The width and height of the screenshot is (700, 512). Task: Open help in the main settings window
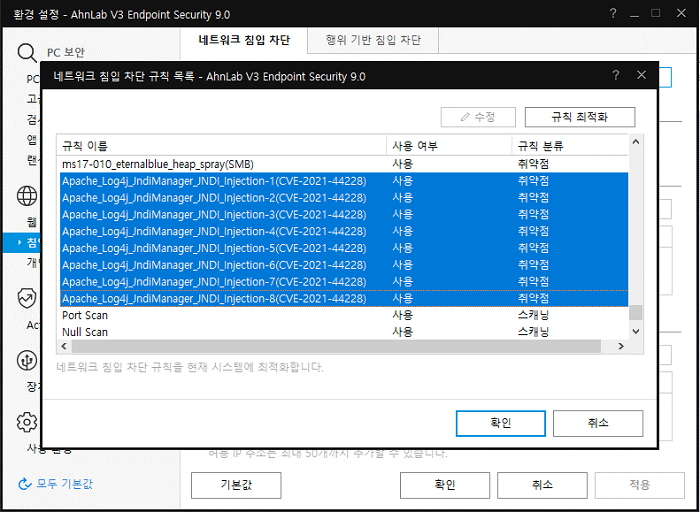click(x=613, y=14)
